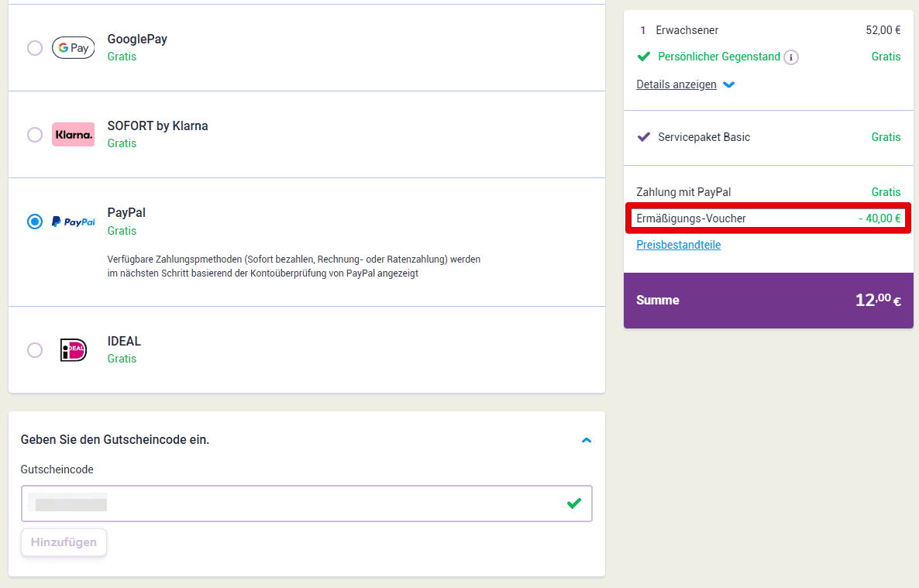Choose the IDEAL payment radio button
Screen dimensions: 919x588
pyautogui.click(x=35, y=350)
